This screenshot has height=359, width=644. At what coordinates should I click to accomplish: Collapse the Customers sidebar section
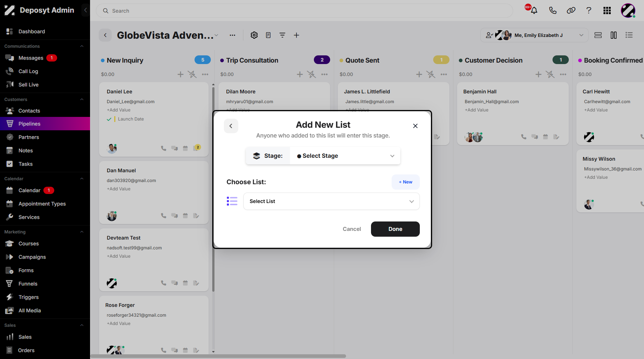pos(82,100)
